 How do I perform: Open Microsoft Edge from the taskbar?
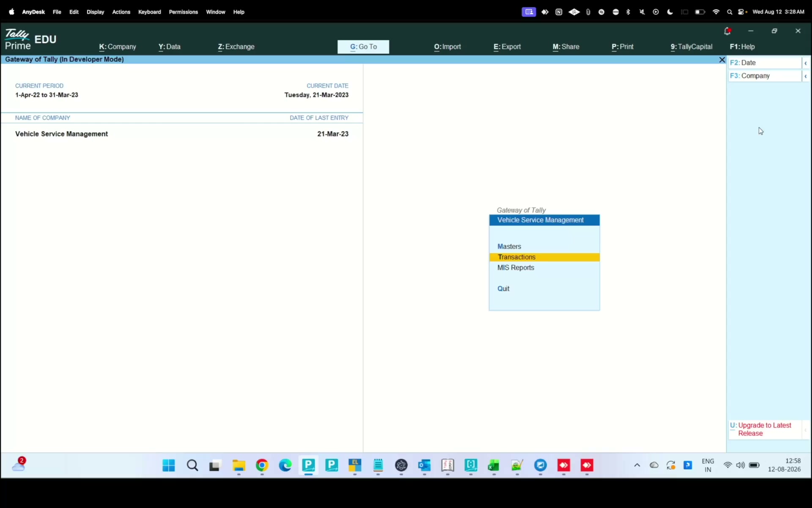[285, 465]
